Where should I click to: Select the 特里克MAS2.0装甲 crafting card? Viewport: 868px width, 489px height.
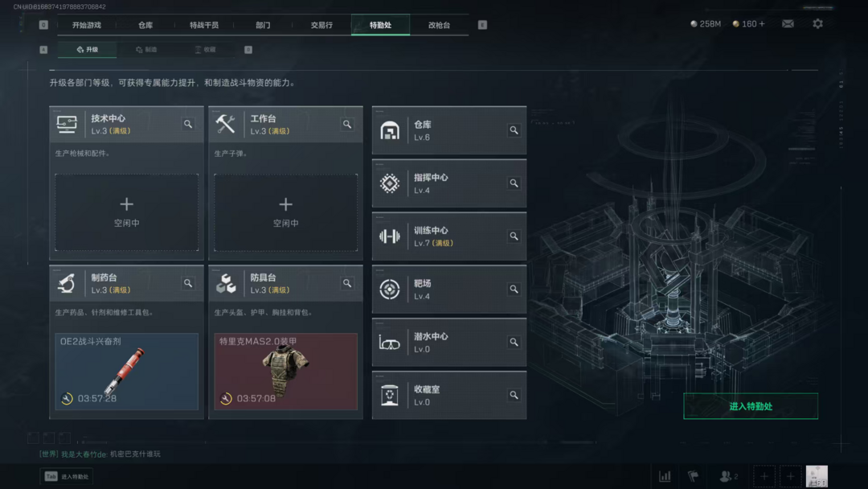pos(285,372)
